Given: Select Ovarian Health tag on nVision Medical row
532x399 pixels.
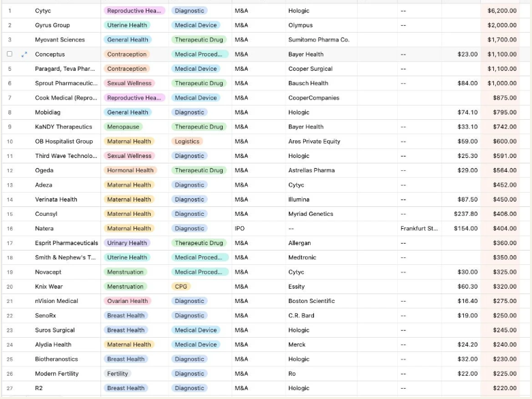Looking at the screenshot, I should pos(127,301).
